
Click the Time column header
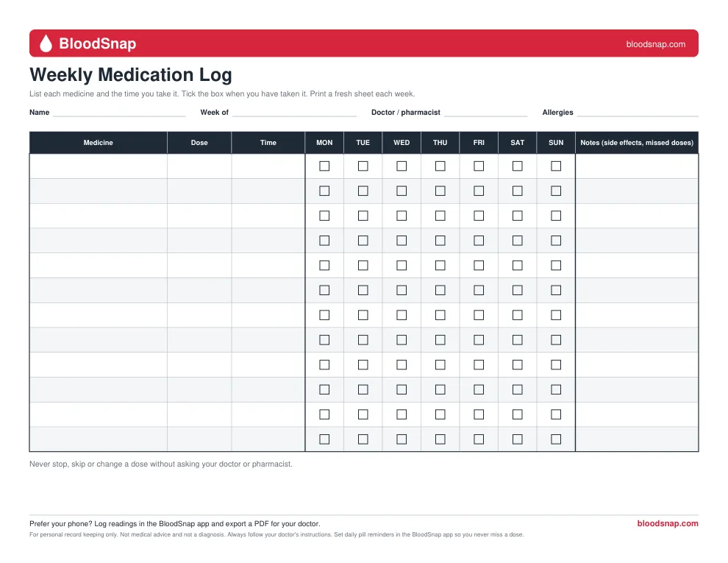(x=268, y=143)
